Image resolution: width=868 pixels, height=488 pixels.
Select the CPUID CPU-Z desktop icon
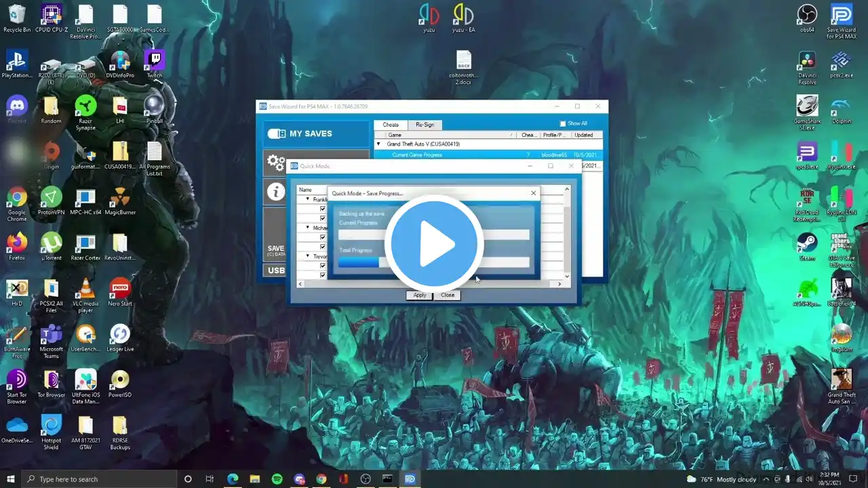coord(52,18)
